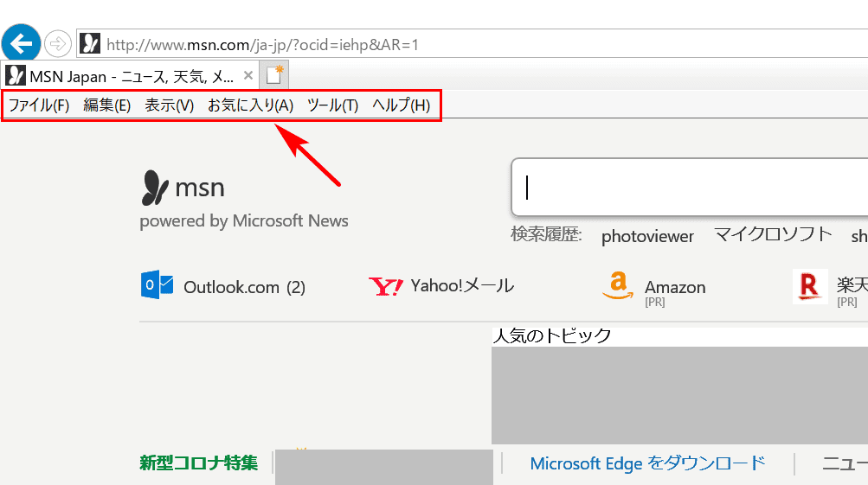Select photoviewer search history entry
Image resolution: width=868 pixels, height=485 pixels.
coord(647,237)
